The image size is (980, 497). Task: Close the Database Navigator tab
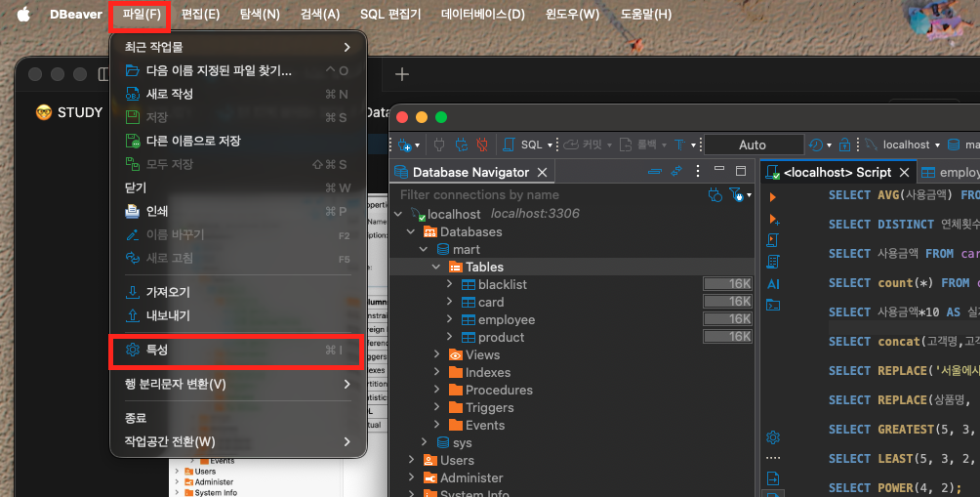pos(543,172)
